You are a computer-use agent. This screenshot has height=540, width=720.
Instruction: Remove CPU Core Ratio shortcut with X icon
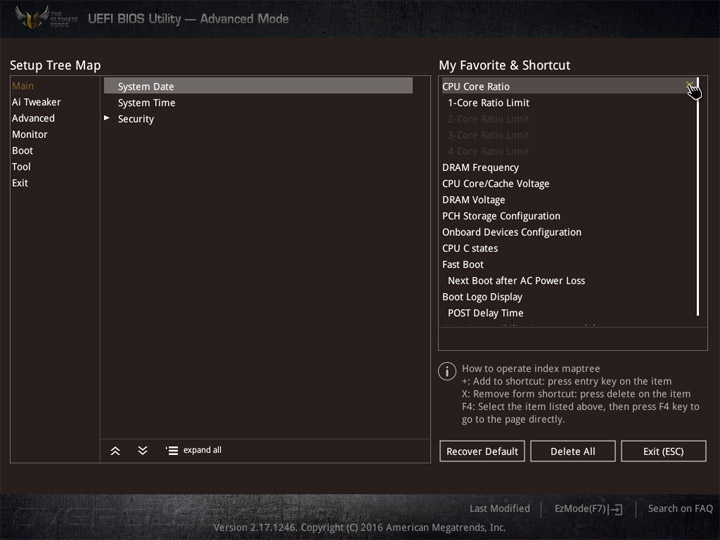[x=689, y=85]
